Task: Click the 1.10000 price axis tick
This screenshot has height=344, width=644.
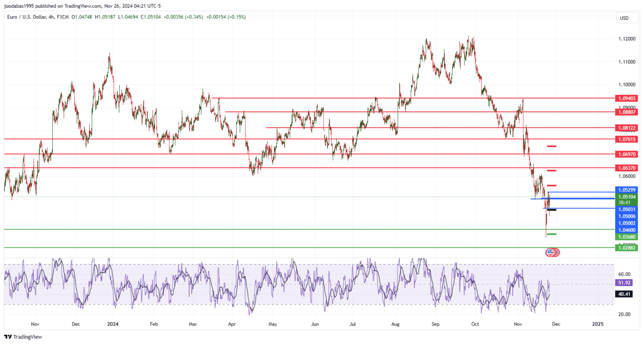Action: point(627,84)
